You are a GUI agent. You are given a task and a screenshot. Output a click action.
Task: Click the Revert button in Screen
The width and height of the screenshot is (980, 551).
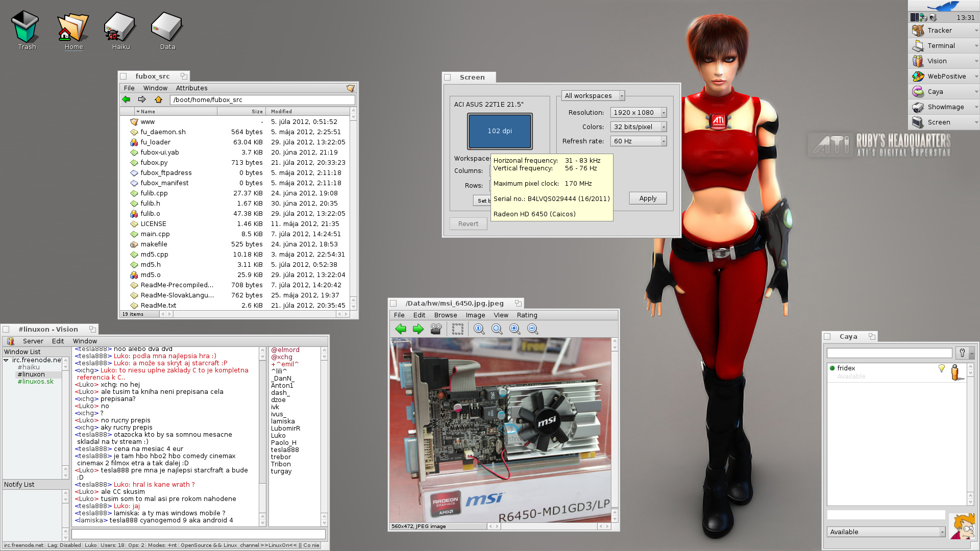(468, 224)
